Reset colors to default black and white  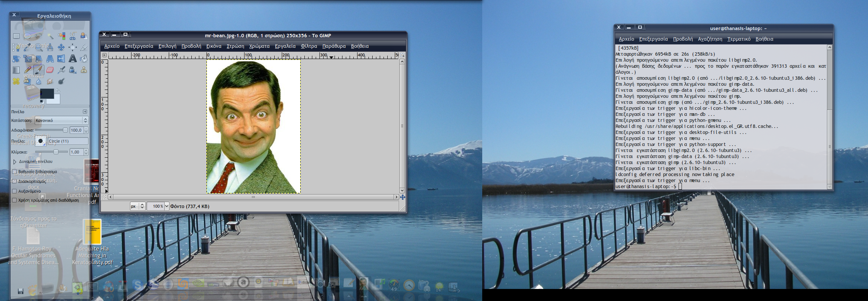tap(42, 102)
